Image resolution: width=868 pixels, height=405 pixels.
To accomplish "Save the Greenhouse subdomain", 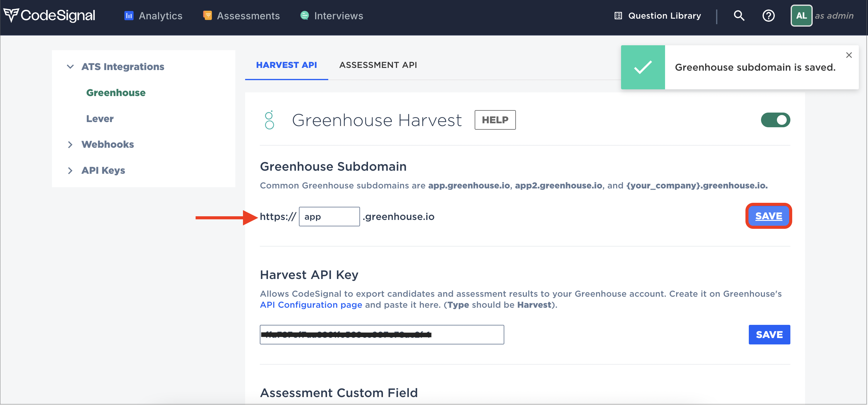I will point(768,216).
